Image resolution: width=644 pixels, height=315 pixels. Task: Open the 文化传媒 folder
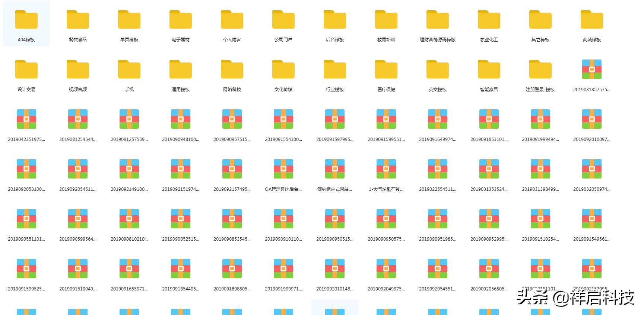coord(283,70)
